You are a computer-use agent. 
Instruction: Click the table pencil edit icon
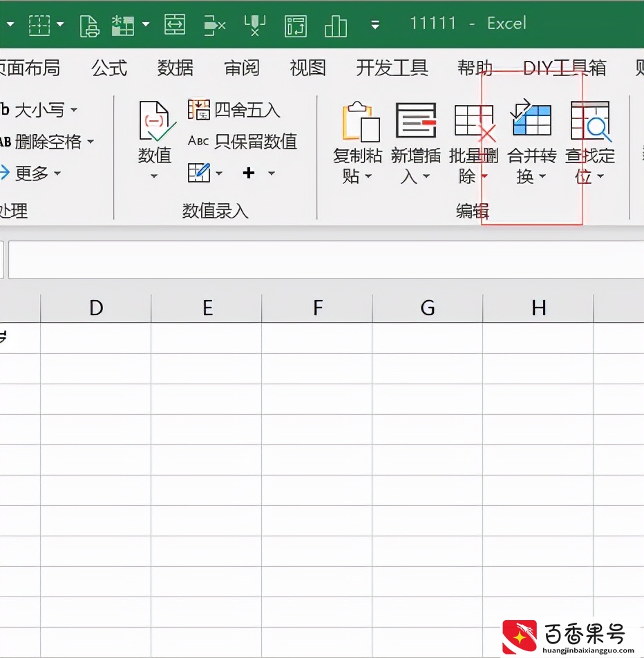point(199,173)
